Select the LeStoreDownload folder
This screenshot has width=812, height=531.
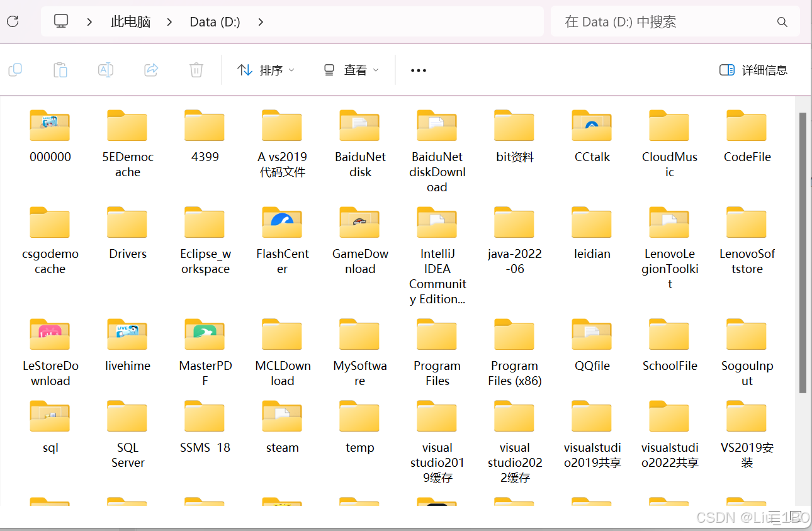point(50,352)
